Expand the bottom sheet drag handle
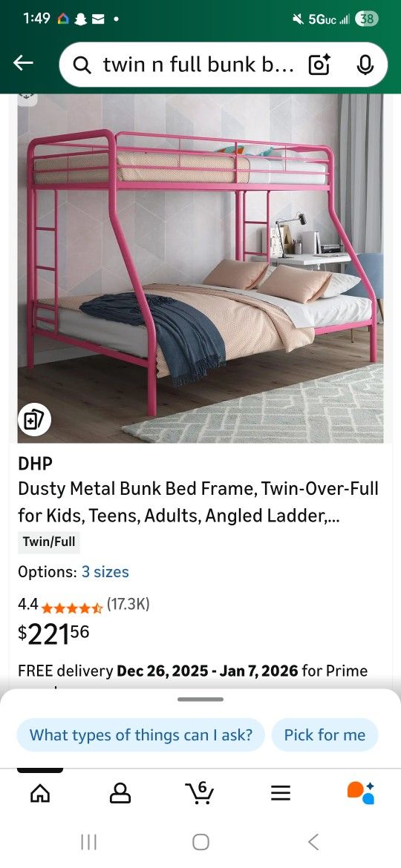This screenshot has height=868, width=401. (200, 699)
